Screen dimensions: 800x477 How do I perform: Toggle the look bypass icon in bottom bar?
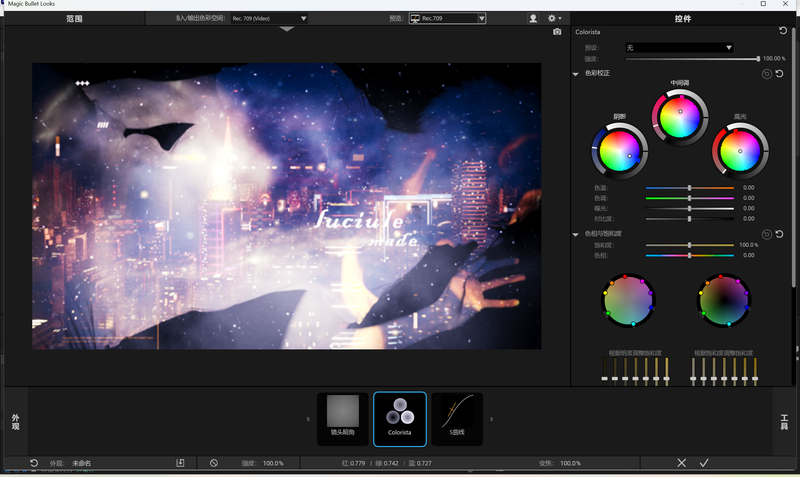click(214, 463)
